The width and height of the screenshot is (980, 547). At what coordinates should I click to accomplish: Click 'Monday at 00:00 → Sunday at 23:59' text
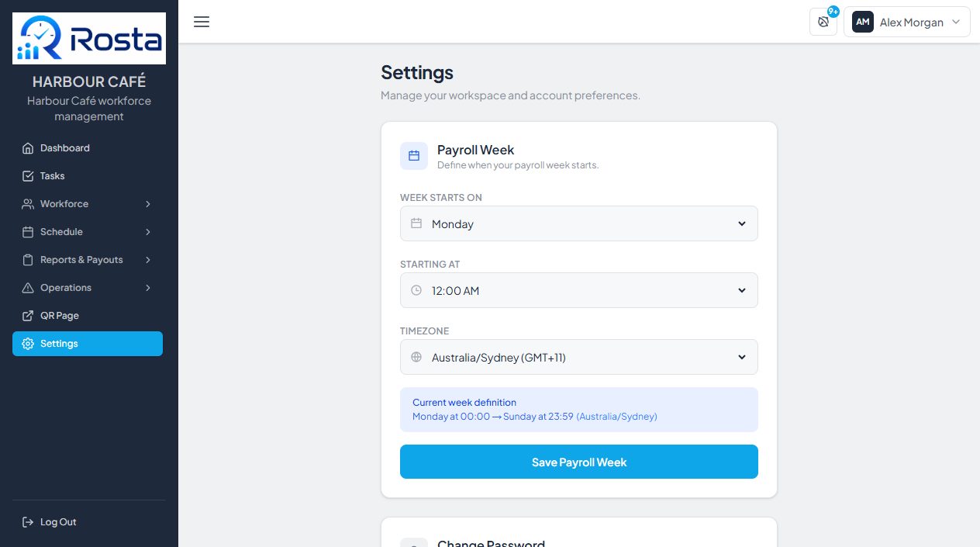[493, 417]
